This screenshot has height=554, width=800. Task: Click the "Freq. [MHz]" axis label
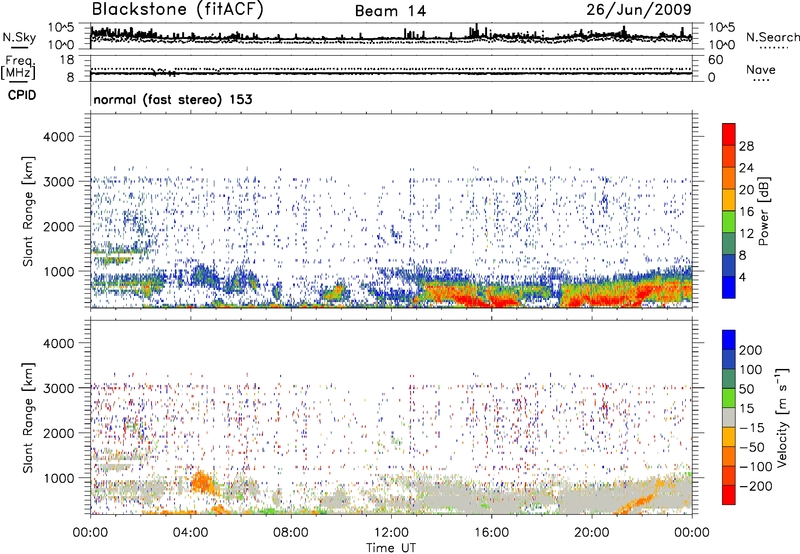click(x=18, y=68)
